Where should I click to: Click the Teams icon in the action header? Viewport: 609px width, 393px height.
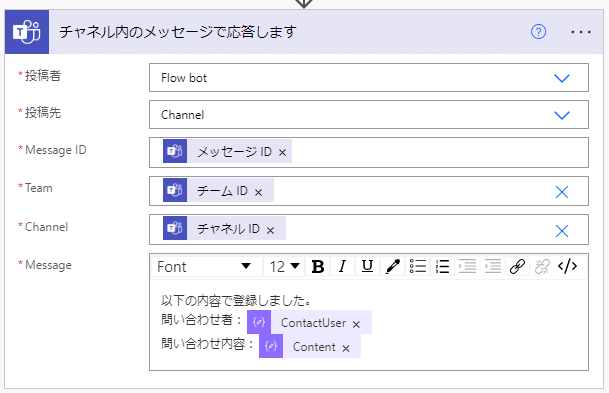coord(27,32)
